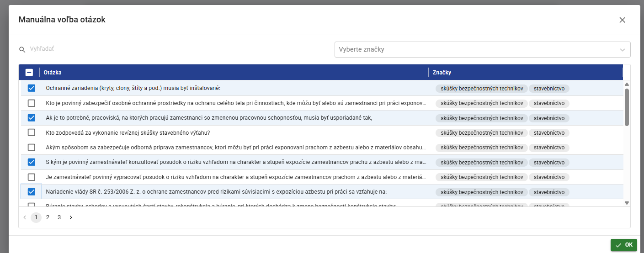
Task: Expand tag list with chevron arrow
Action: 623,50
